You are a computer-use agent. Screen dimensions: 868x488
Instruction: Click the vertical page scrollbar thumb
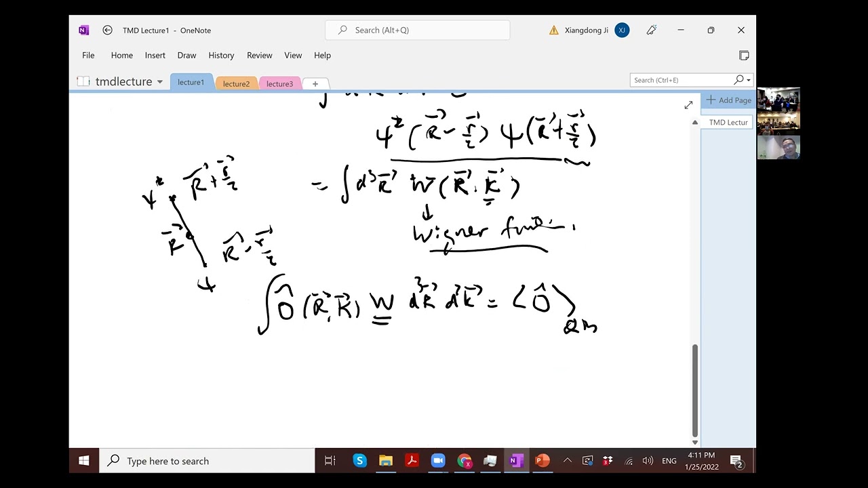coord(694,390)
